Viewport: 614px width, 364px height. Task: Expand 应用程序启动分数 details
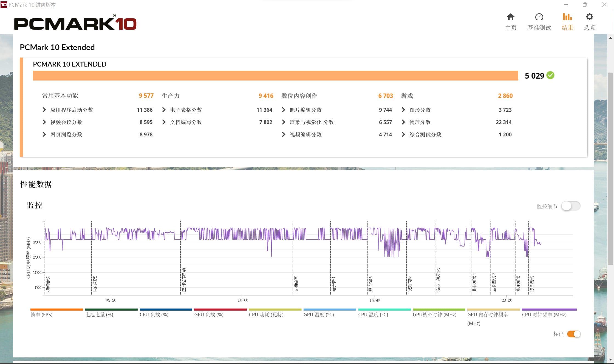44,110
